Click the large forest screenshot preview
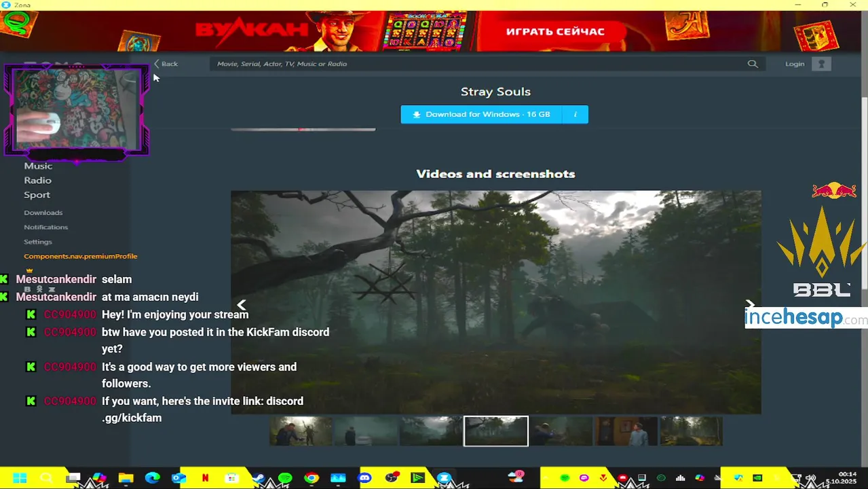The width and height of the screenshot is (868, 489). point(495,302)
